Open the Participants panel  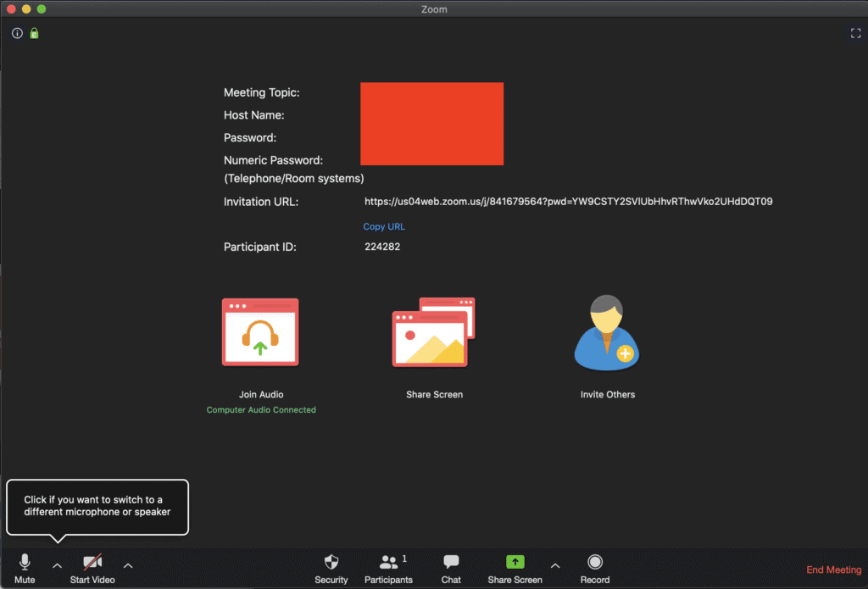pyautogui.click(x=388, y=568)
